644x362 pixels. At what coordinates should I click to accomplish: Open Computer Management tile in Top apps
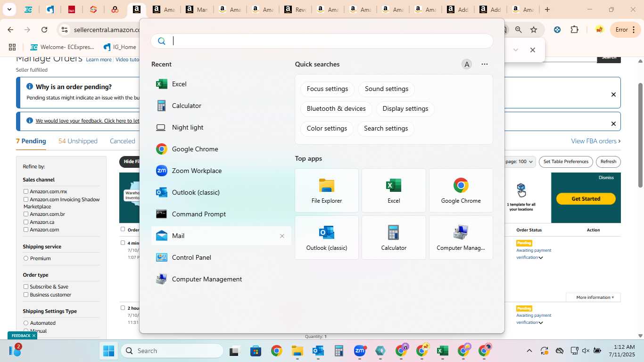461,238
